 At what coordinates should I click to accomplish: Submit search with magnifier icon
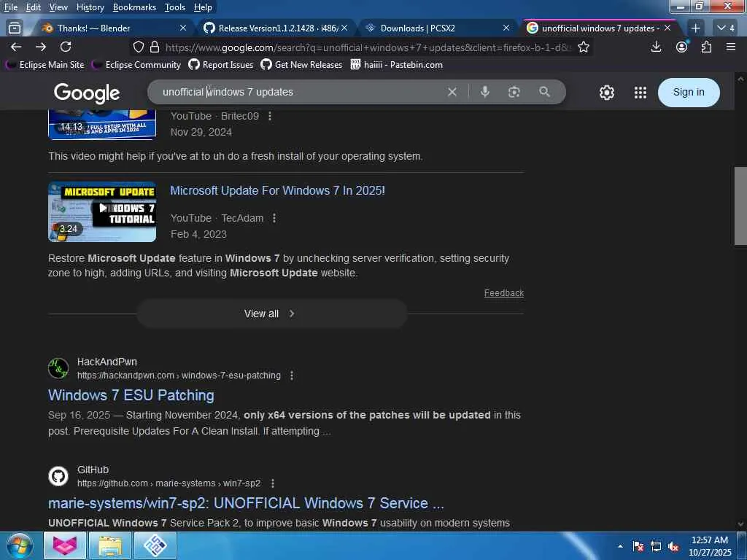(544, 92)
